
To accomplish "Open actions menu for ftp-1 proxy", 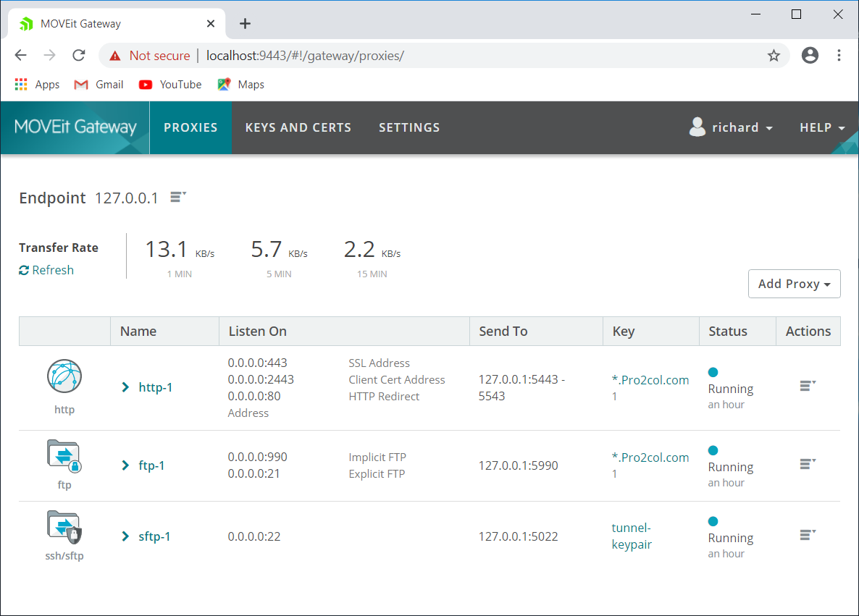I will tap(808, 464).
